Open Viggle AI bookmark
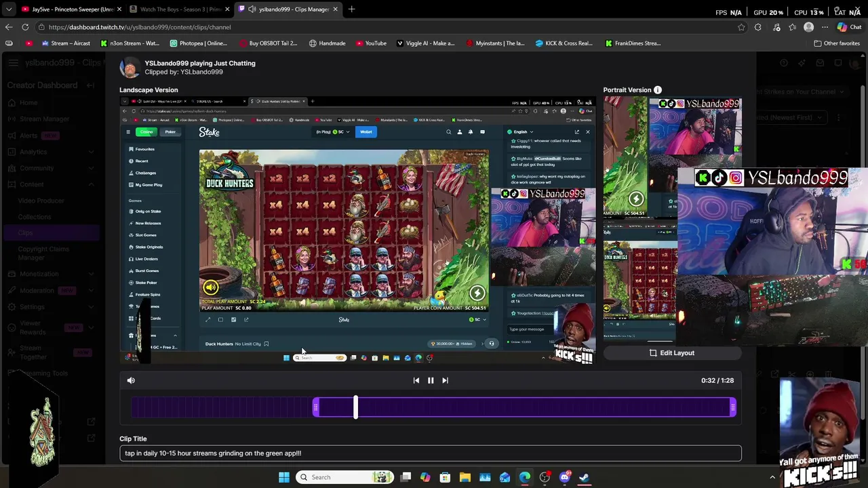This screenshot has width=868, height=488. coord(425,43)
